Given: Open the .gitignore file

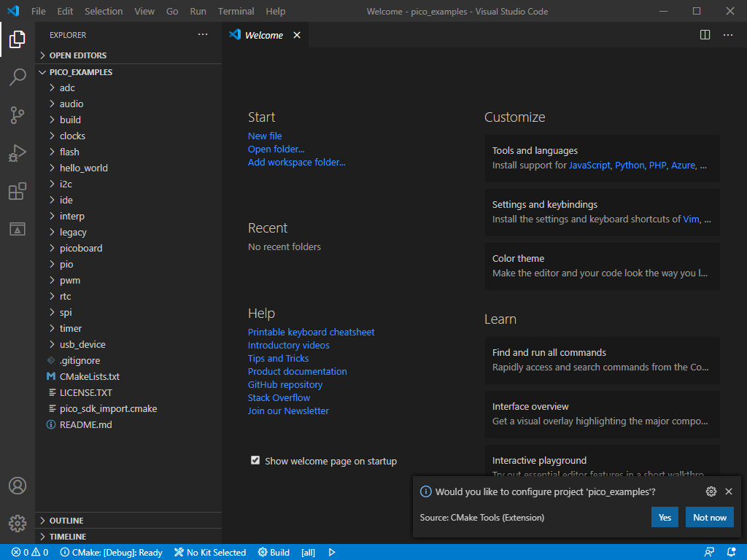Looking at the screenshot, I should click(x=128, y=360).
